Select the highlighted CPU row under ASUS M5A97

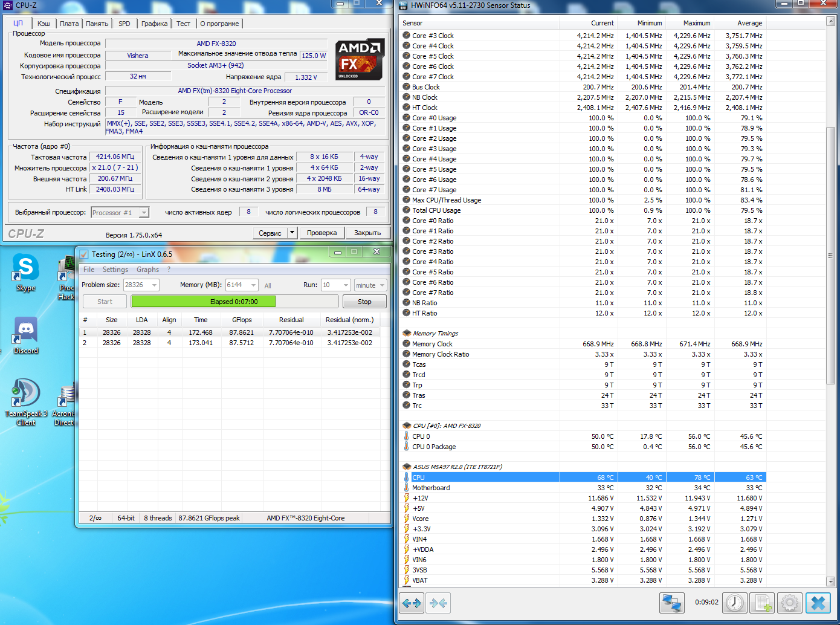(583, 478)
